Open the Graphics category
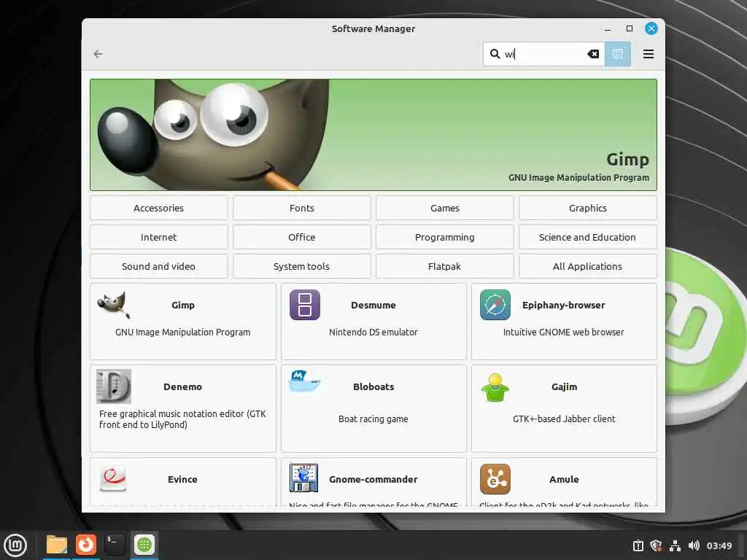The width and height of the screenshot is (747, 560). click(587, 208)
